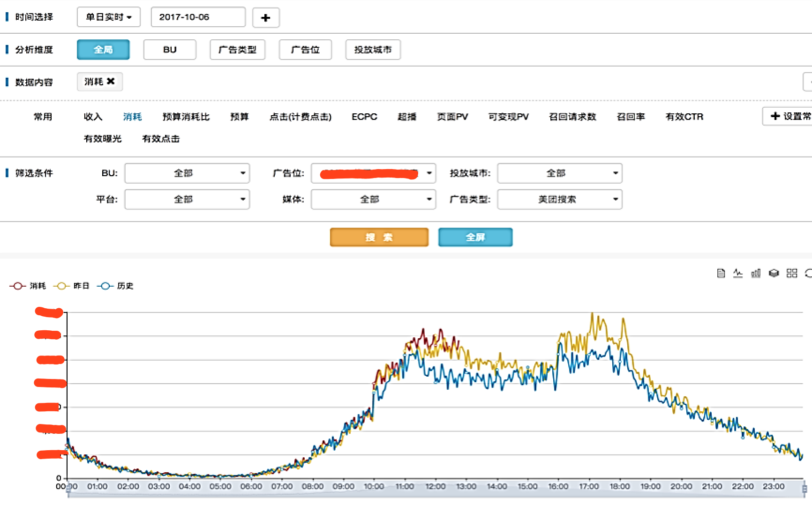This screenshot has height=505, width=812.
Task: Switch chart to bar chart type
Action: pyautogui.click(x=756, y=273)
